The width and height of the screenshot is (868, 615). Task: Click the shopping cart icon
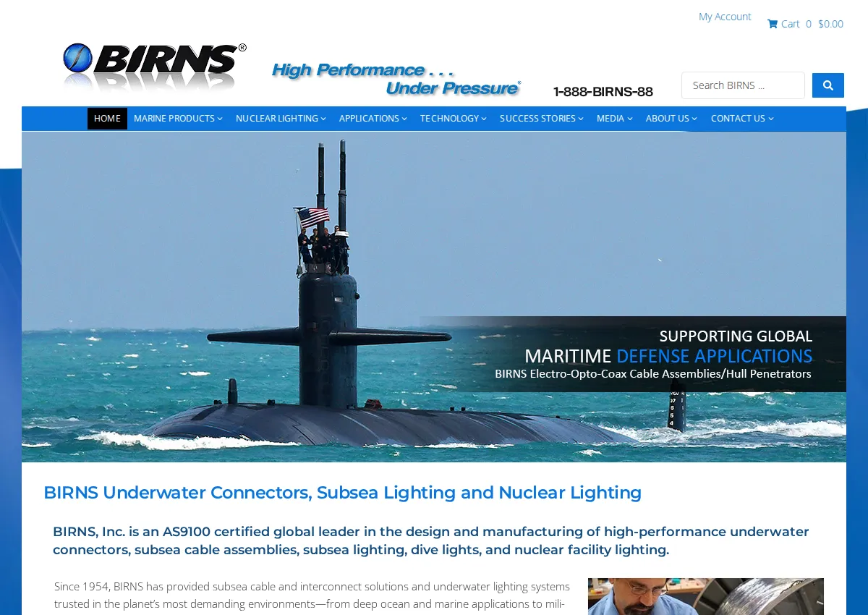pyautogui.click(x=773, y=24)
